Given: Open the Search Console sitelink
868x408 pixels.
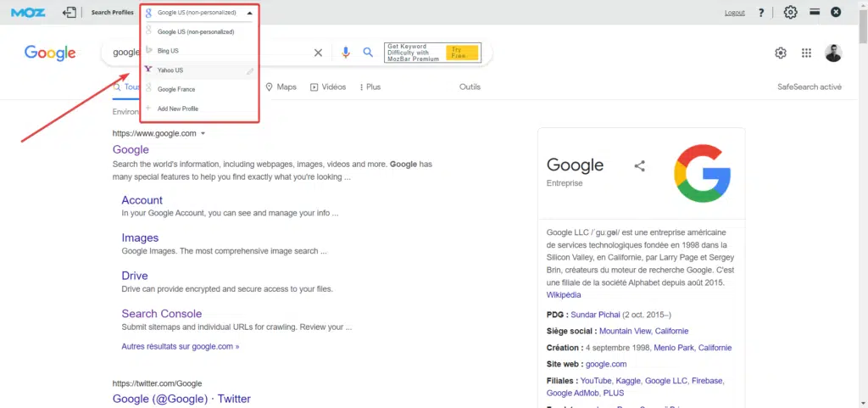Looking at the screenshot, I should pos(162,314).
